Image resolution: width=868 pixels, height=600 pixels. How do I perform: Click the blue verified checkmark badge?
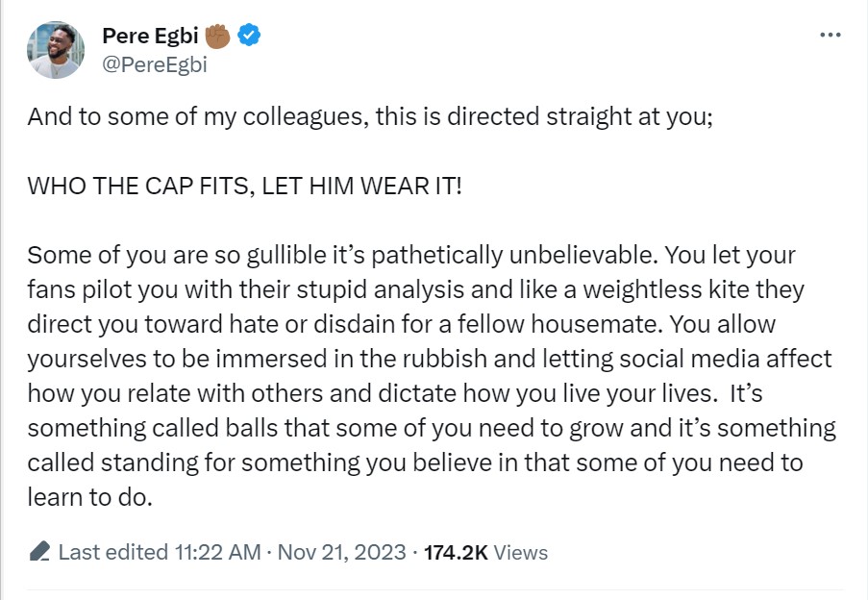click(x=249, y=36)
